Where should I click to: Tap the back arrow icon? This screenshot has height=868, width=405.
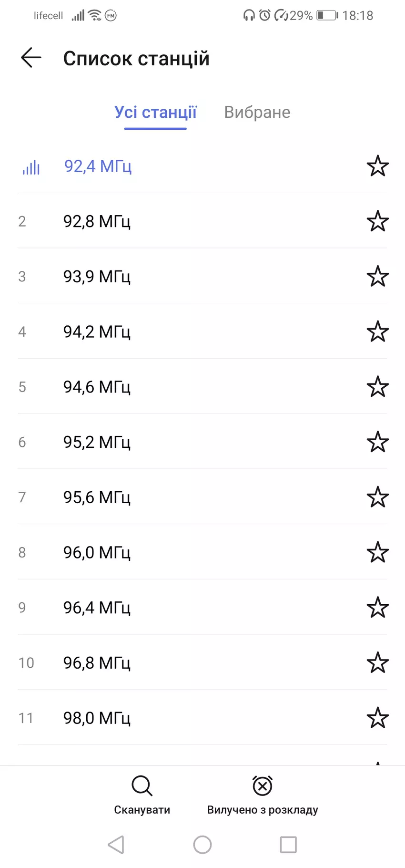click(x=31, y=58)
